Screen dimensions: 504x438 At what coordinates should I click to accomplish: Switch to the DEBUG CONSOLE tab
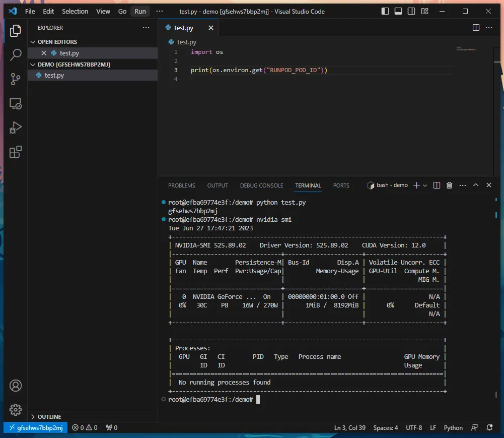[x=261, y=185]
